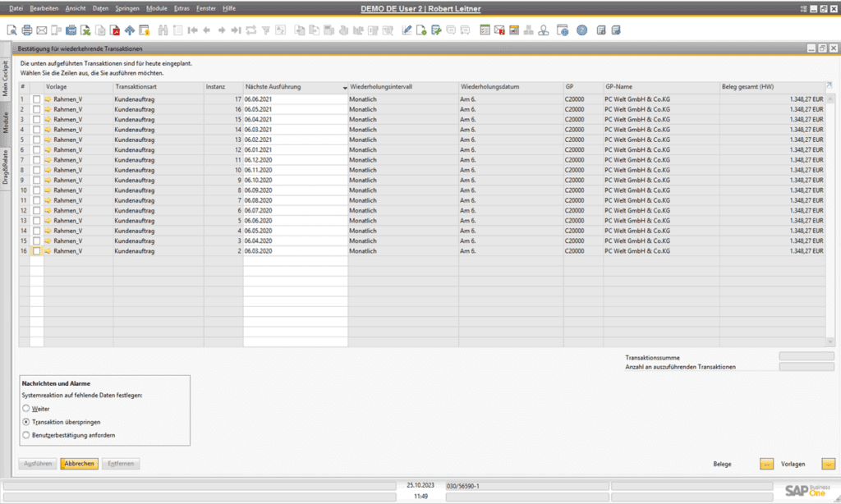Click the Send SMS phone icon
Image resolution: width=841 pixels, height=504 pixels.
pyautogui.click(x=57, y=30)
